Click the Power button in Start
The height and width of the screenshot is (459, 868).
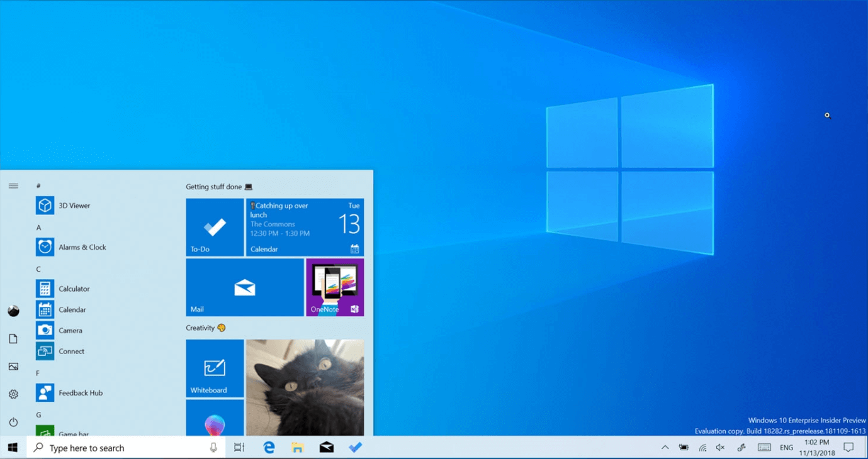coord(13,422)
